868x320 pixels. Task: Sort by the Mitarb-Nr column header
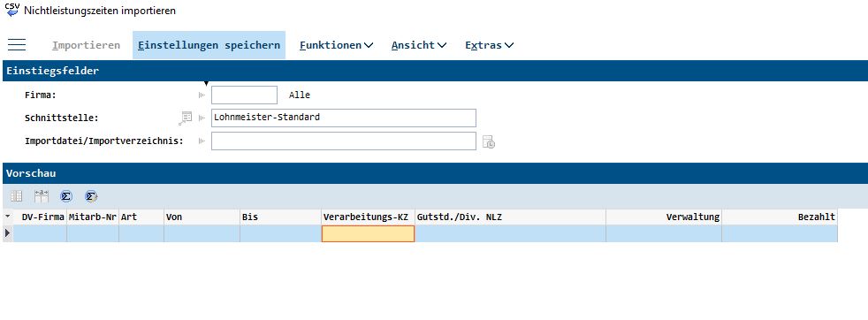(93, 217)
